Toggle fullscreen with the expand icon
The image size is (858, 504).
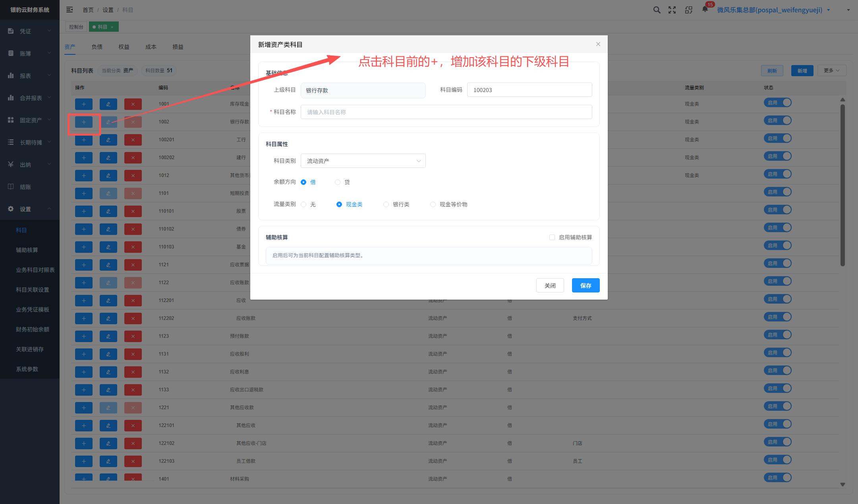point(672,10)
